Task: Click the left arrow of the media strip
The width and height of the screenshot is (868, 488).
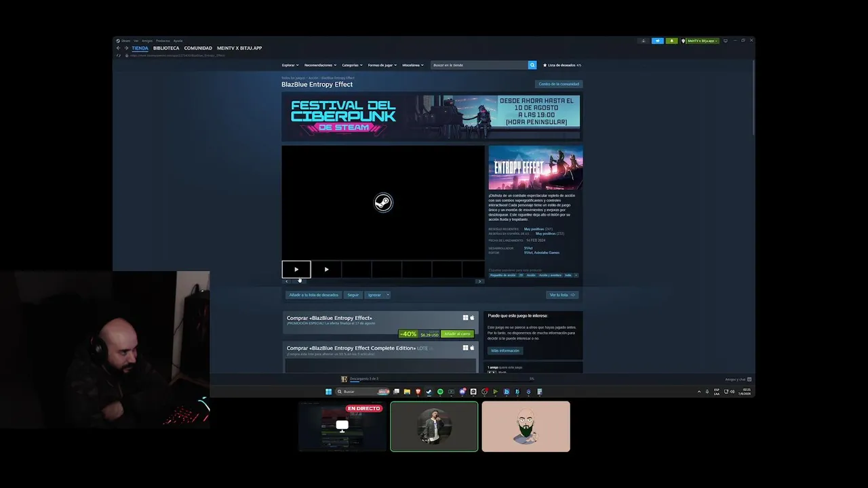Action: pyautogui.click(x=286, y=281)
